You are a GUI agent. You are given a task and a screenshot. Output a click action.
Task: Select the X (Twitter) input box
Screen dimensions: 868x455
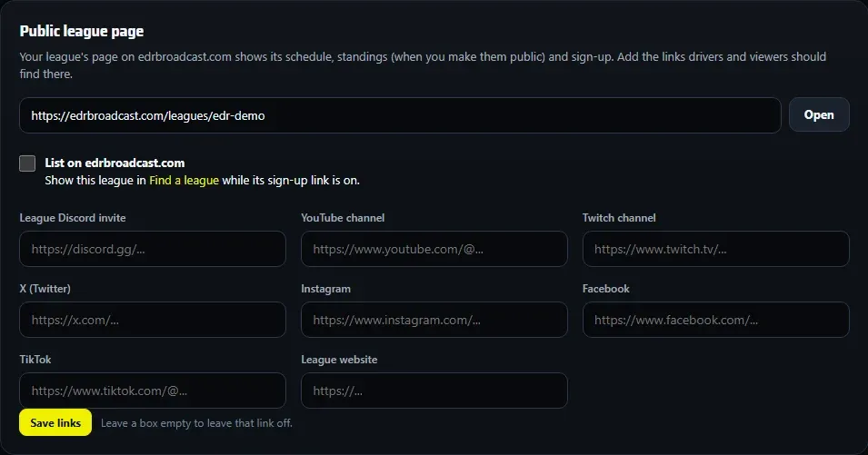tap(153, 320)
